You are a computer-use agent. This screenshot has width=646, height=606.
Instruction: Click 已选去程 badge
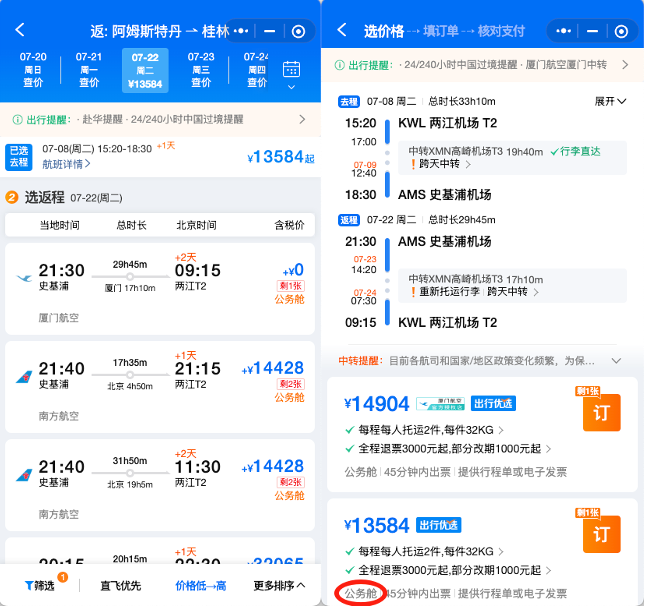tap(19, 157)
